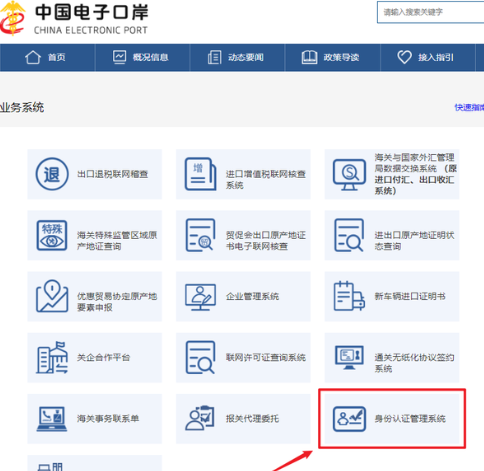Open 海关特殊监管区域原产地证查询
Screen dimensions: 484x471
tap(95, 235)
